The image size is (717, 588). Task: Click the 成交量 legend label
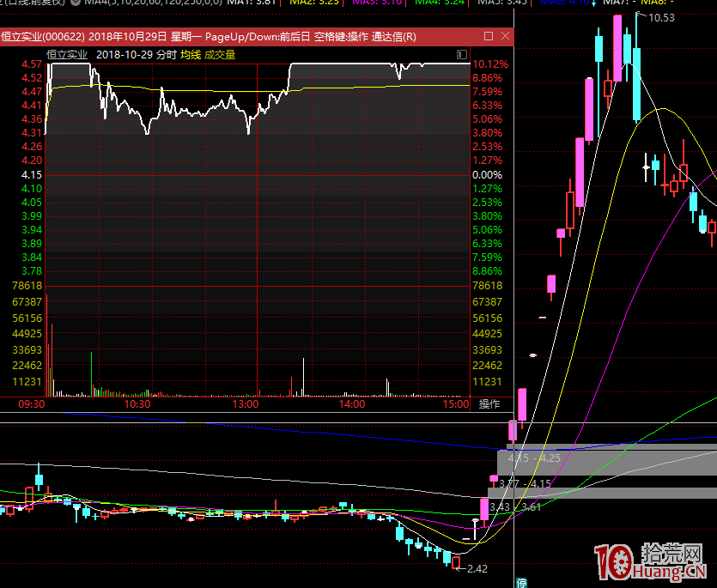click(220, 55)
